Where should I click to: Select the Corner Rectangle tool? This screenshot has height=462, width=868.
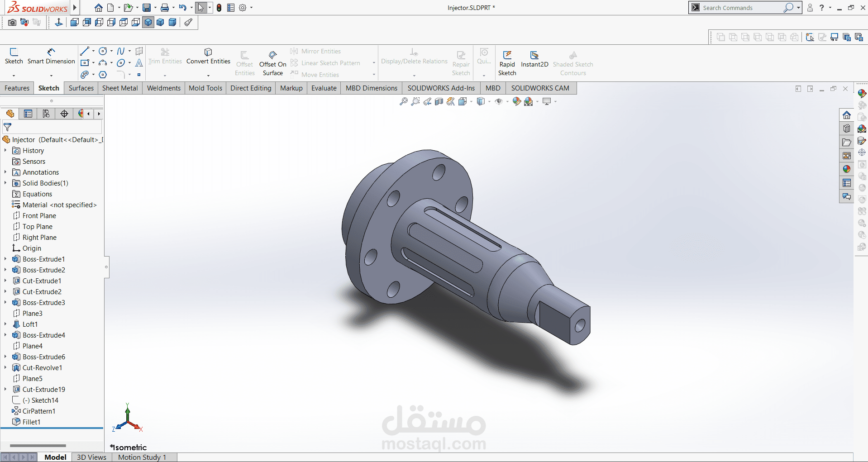85,63
